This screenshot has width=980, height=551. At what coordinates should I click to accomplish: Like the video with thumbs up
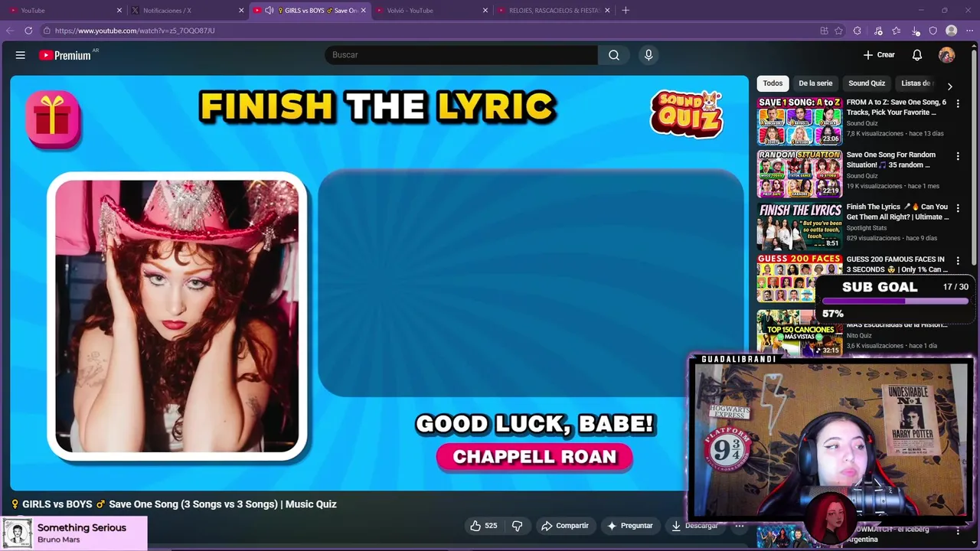[483, 526]
